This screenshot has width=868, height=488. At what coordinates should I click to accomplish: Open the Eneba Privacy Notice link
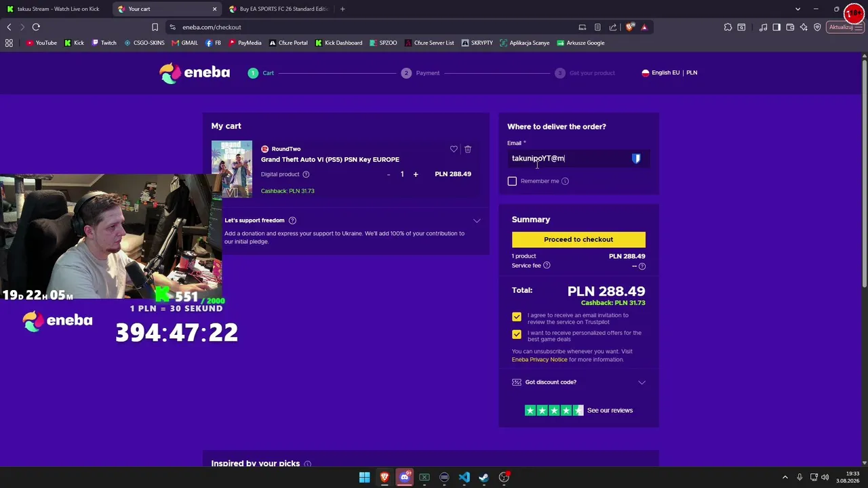tap(539, 359)
